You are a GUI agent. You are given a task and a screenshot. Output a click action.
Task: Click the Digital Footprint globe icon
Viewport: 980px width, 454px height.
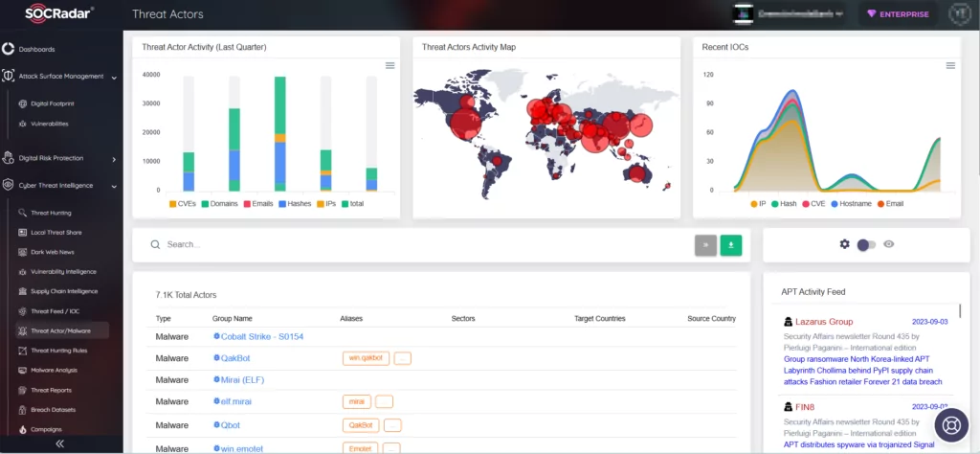click(x=24, y=103)
